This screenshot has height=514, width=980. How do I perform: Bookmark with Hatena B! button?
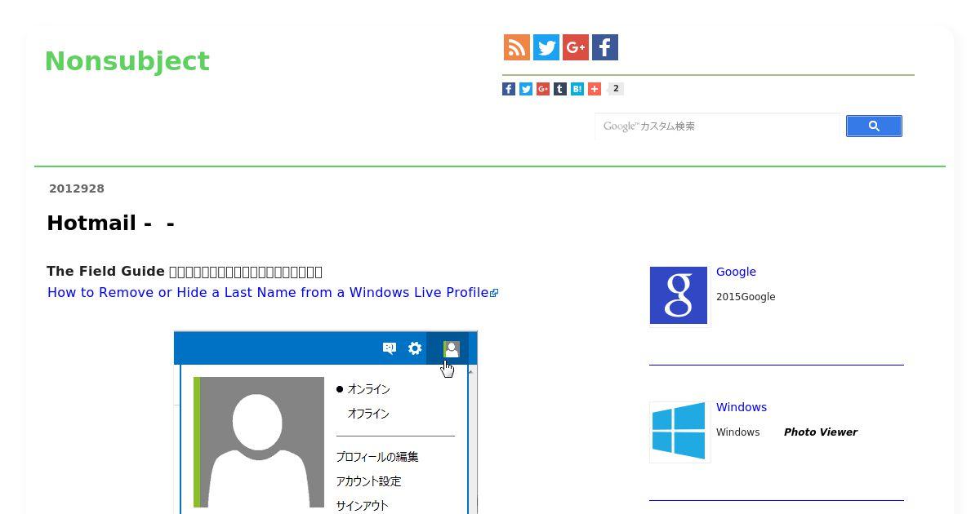click(x=577, y=89)
